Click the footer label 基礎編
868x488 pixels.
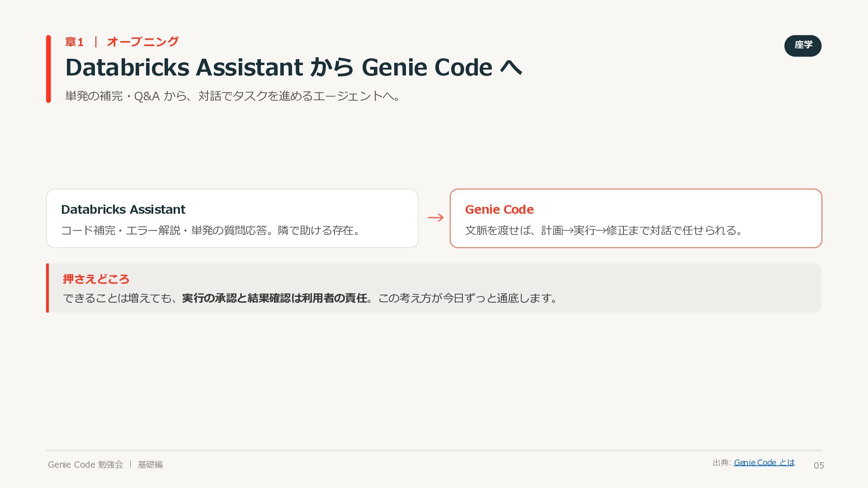[151, 465]
